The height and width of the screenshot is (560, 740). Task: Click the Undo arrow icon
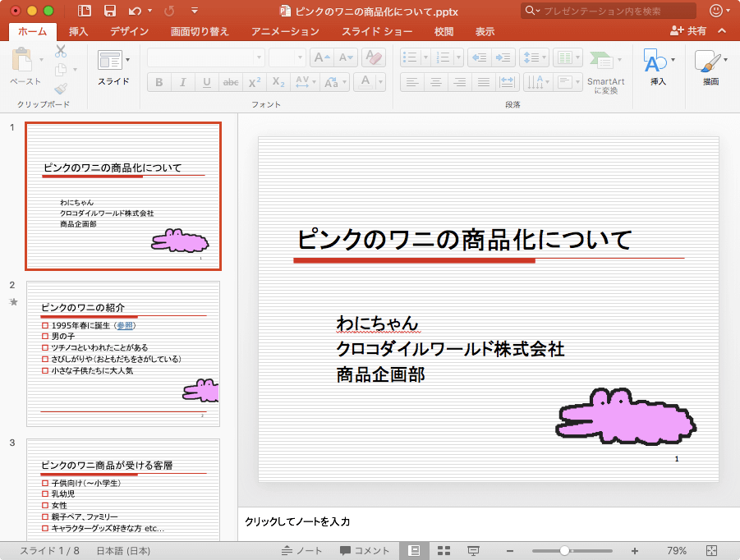pos(135,11)
